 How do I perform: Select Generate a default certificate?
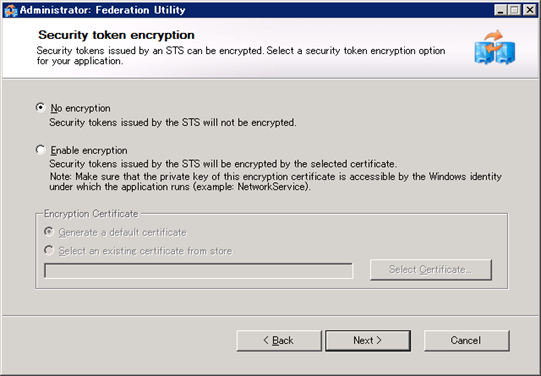click(49, 232)
